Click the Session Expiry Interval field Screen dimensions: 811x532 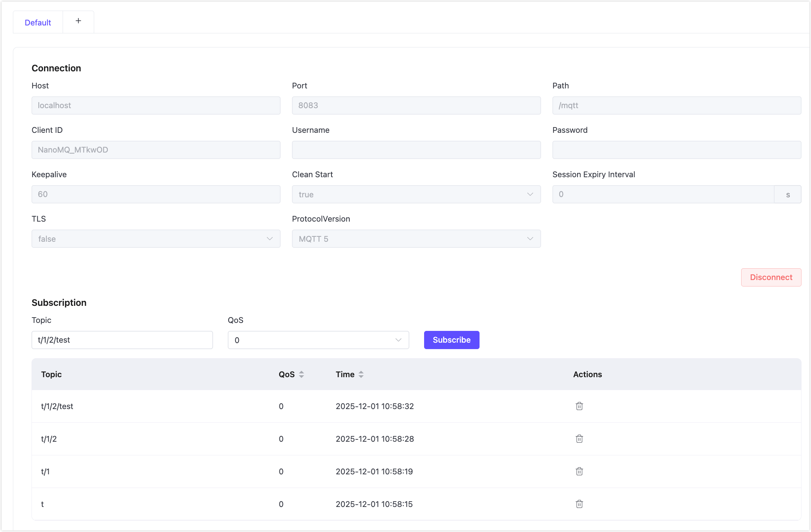(663, 194)
